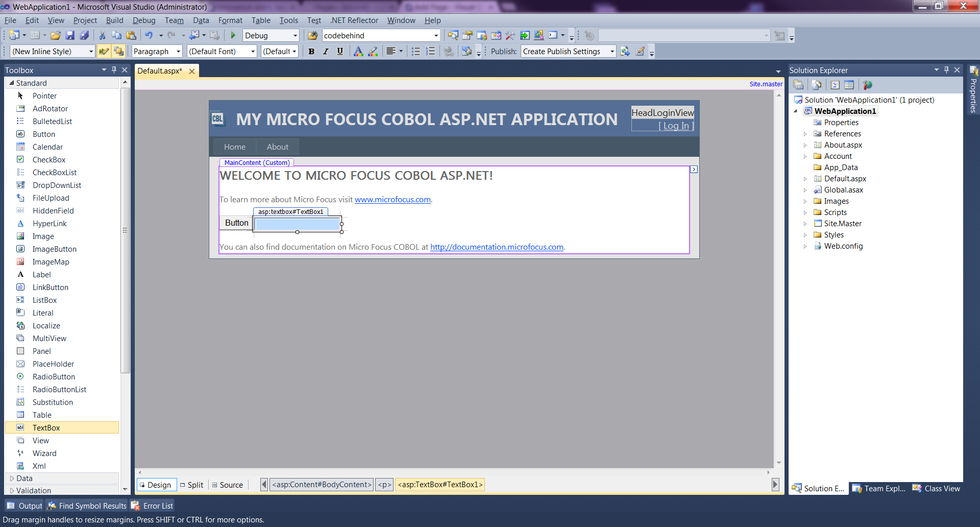This screenshot has width=980, height=527.
Task: Select the CheckBox control in the Toolbox
Action: (62, 160)
